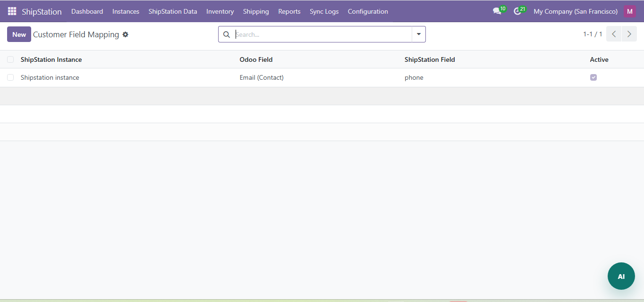This screenshot has width=644, height=302.
Task: Open the apps grid home menu icon
Action: click(12, 11)
